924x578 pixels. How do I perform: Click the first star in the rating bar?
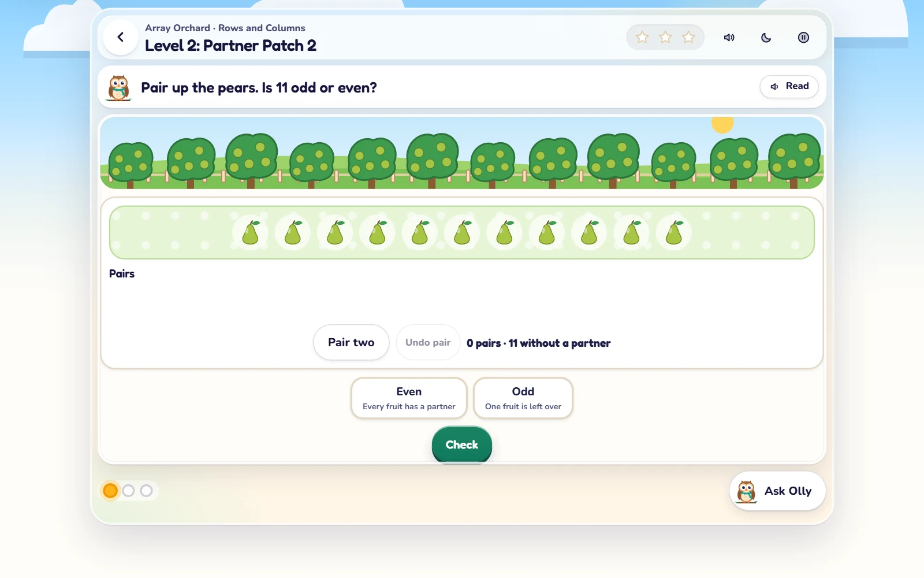pos(642,38)
